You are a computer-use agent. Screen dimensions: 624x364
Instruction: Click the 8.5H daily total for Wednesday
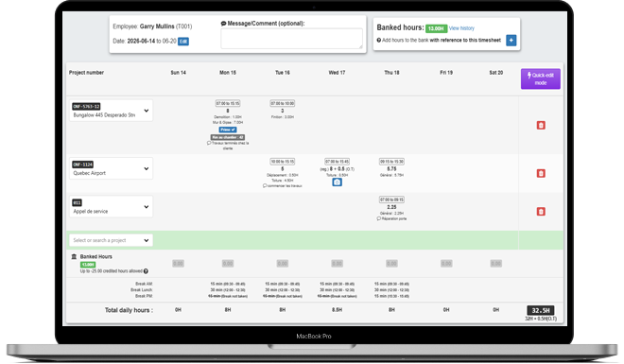point(337,309)
